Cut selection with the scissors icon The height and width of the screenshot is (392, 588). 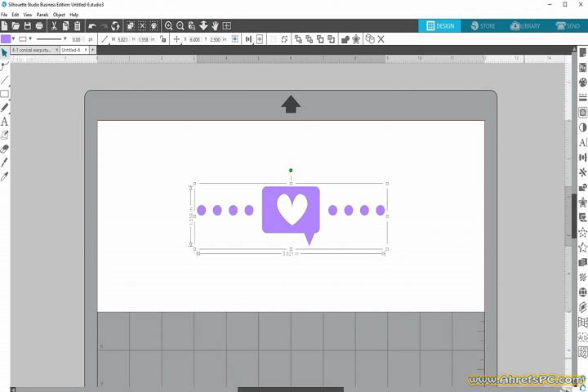[x=54, y=26]
